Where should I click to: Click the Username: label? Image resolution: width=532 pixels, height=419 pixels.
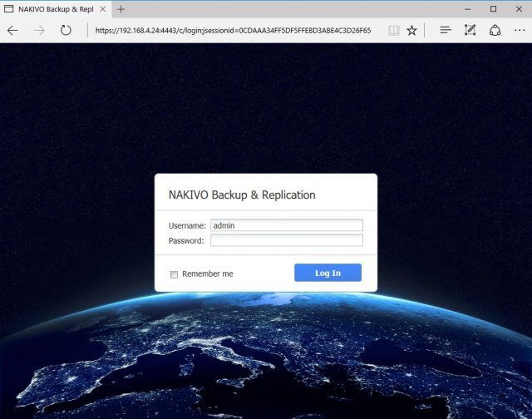187,225
